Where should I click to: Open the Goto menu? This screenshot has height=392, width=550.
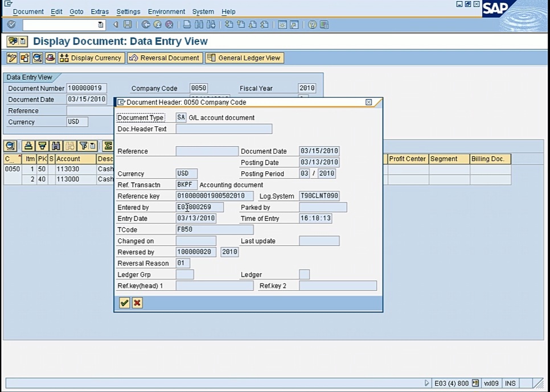click(76, 11)
